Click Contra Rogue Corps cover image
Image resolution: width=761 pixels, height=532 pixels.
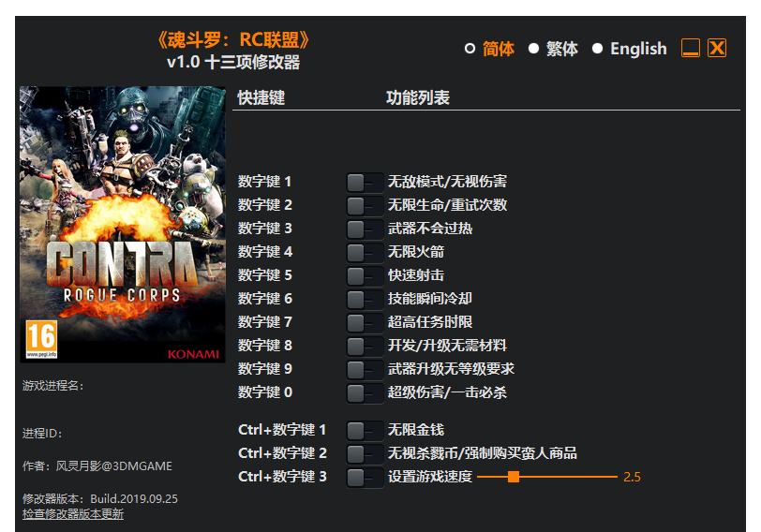click(x=122, y=224)
